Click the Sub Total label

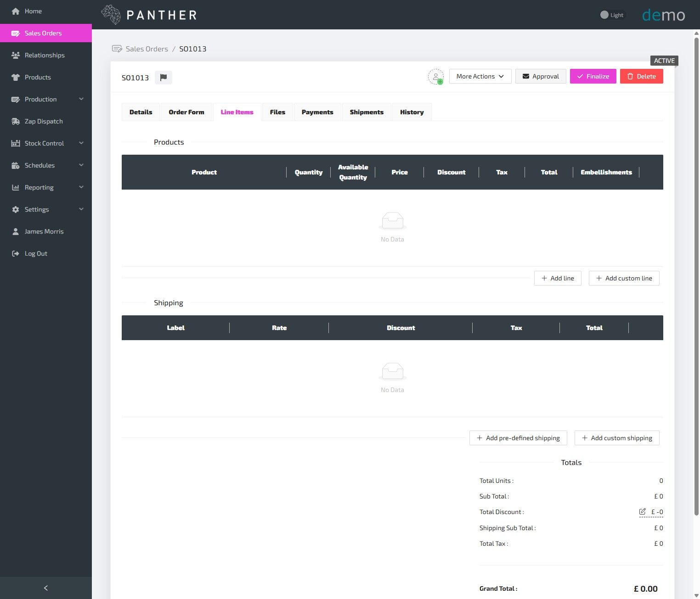494,496
